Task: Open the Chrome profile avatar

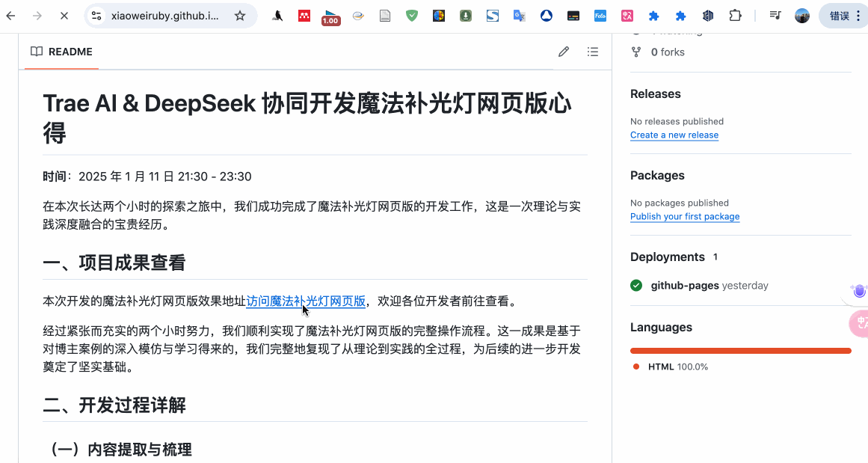Action: coord(802,16)
